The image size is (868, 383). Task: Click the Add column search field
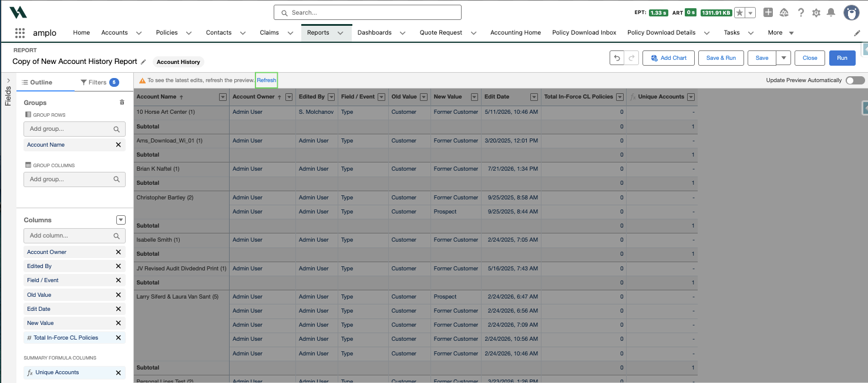tap(75, 236)
